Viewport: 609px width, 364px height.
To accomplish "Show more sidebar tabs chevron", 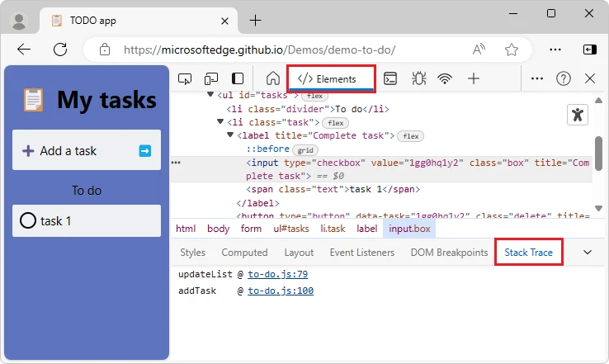I will point(588,252).
